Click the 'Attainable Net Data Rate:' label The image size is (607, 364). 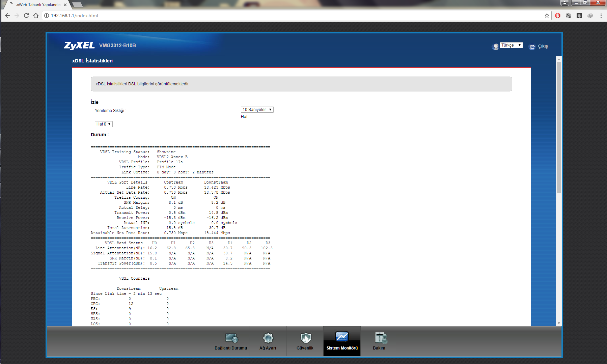[x=120, y=233]
